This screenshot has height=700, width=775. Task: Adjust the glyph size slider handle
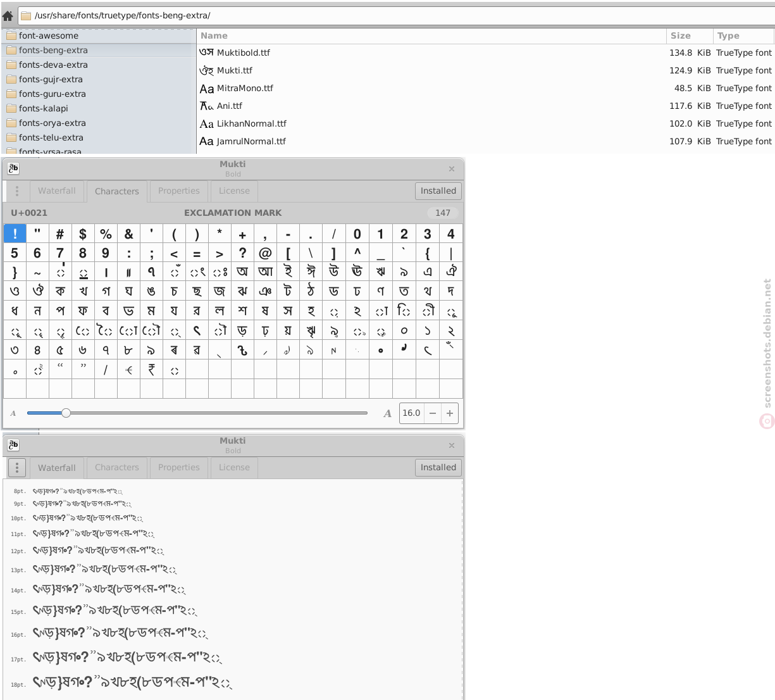pos(66,413)
